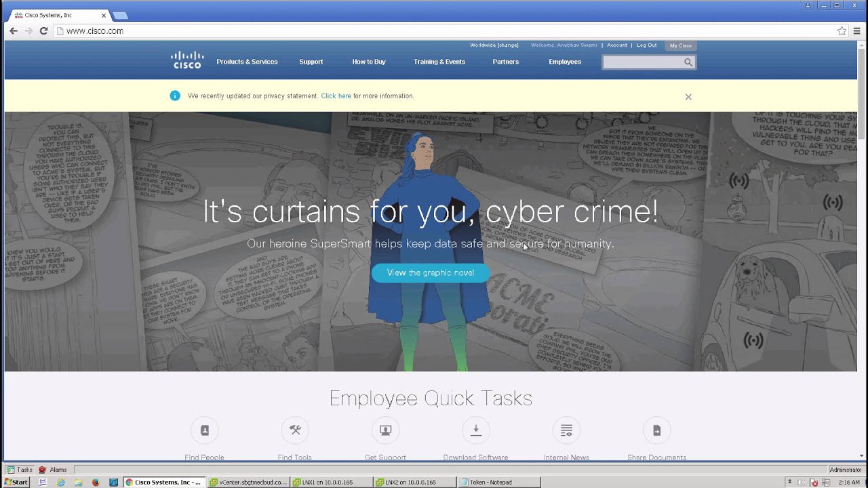Bookmark page with the star icon
868x488 pixels.
click(x=842, y=31)
